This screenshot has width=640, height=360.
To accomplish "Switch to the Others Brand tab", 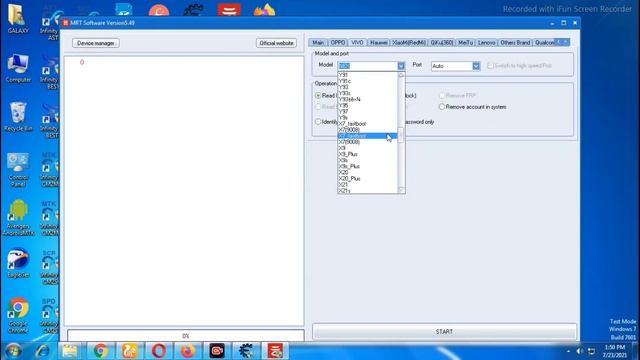I will point(515,42).
